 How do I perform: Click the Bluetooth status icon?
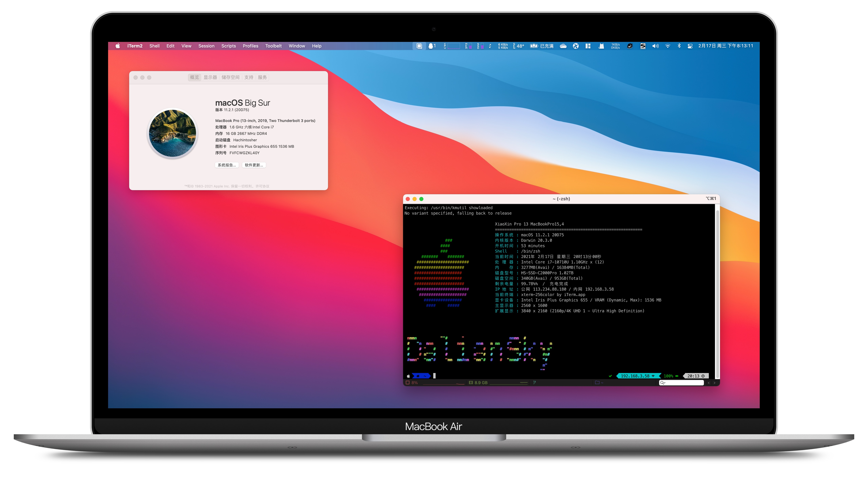click(679, 46)
